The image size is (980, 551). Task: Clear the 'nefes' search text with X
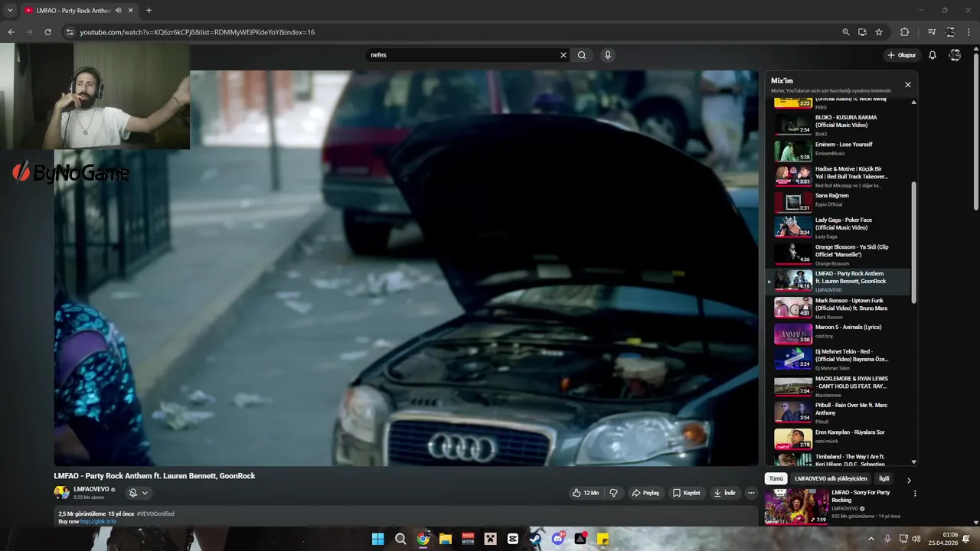pos(563,55)
